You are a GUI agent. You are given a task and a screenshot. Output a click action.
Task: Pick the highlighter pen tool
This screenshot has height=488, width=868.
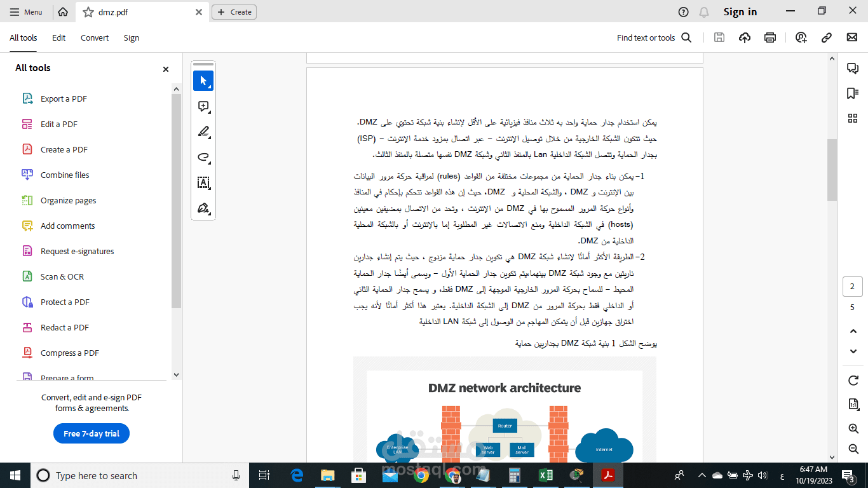(203, 132)
